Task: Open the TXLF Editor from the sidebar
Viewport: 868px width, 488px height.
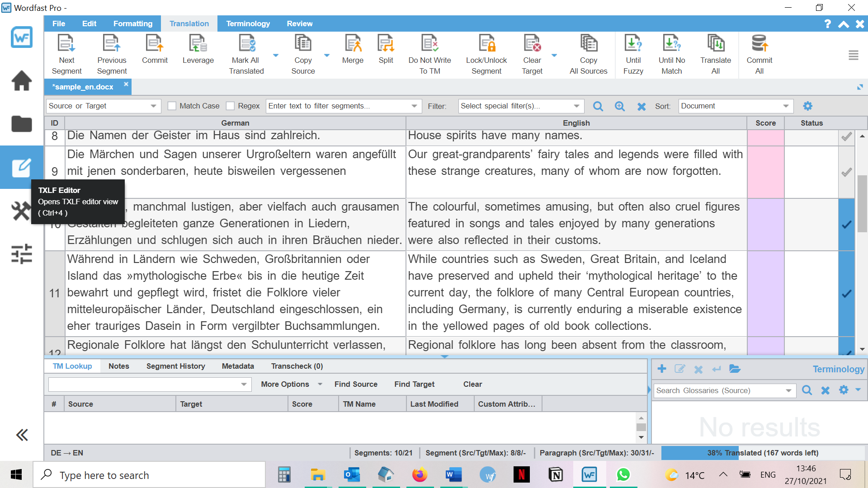Action: click(21, 167)
